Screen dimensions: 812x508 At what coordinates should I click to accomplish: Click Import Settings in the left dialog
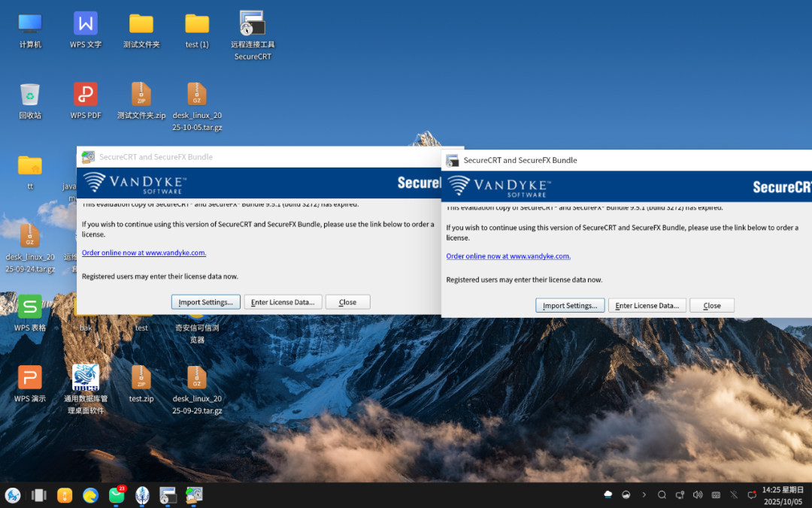(x=205, y=302)
